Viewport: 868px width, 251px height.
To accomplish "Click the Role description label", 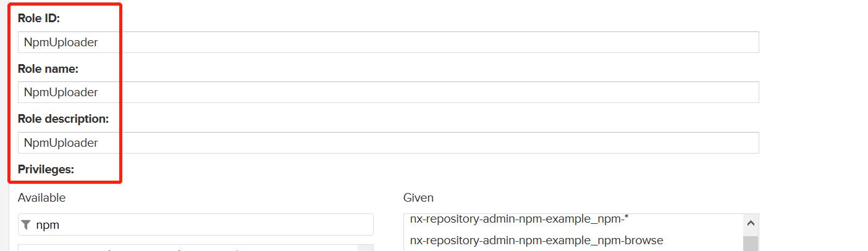I will point(64,119).
